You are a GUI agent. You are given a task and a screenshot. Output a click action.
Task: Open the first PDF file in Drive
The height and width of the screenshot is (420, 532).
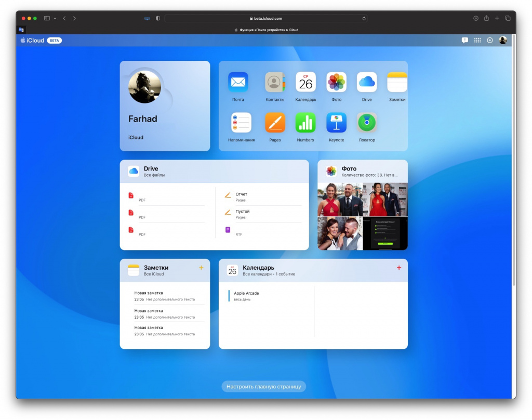(x=166, y=197)
